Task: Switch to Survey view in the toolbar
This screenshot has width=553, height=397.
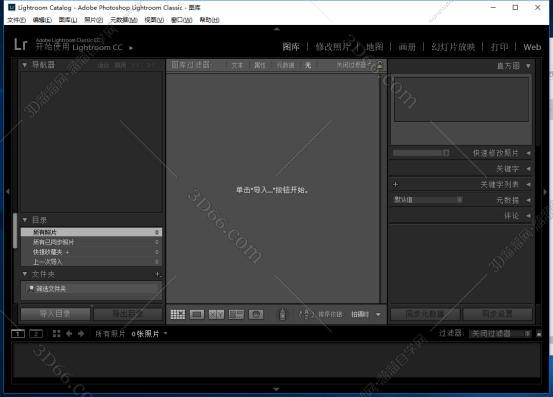Action: click(x=236, y=314)
